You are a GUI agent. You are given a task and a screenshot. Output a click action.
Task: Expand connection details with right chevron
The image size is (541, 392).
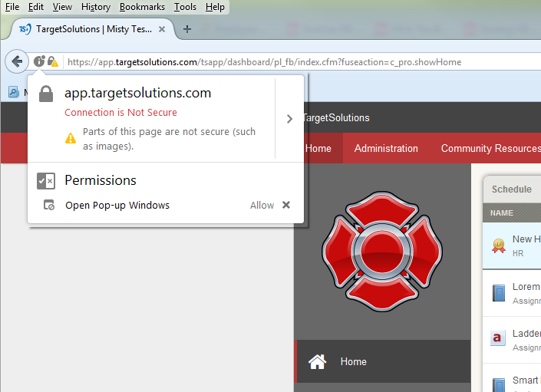coord(289,119)
